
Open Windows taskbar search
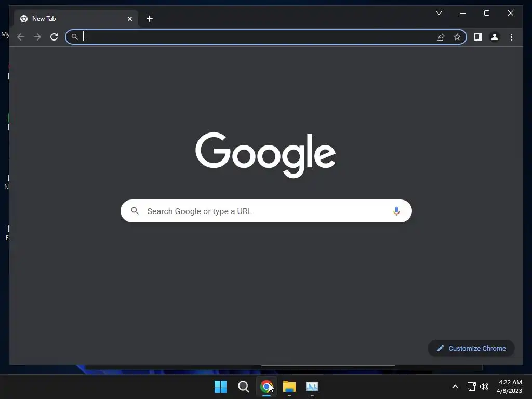click(243, 387)
